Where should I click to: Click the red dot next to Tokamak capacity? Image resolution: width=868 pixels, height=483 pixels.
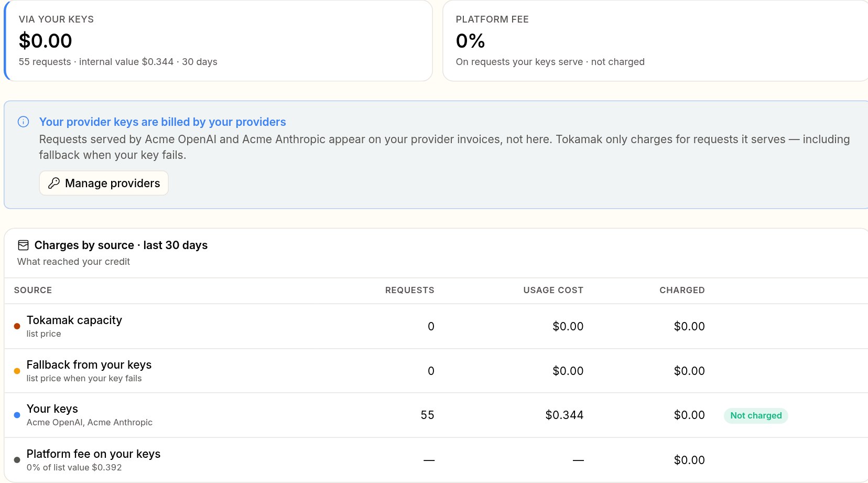17,326
